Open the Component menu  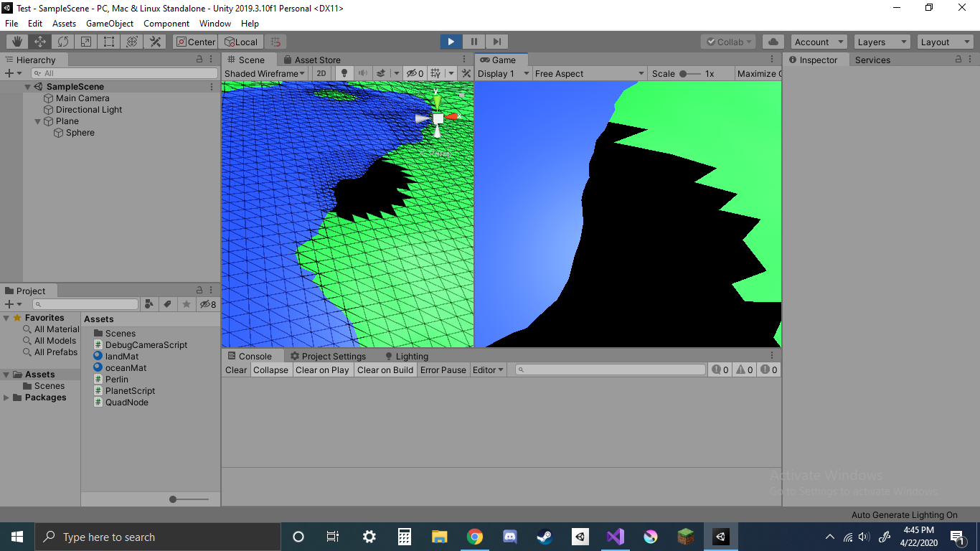click(x=166, y=23)
